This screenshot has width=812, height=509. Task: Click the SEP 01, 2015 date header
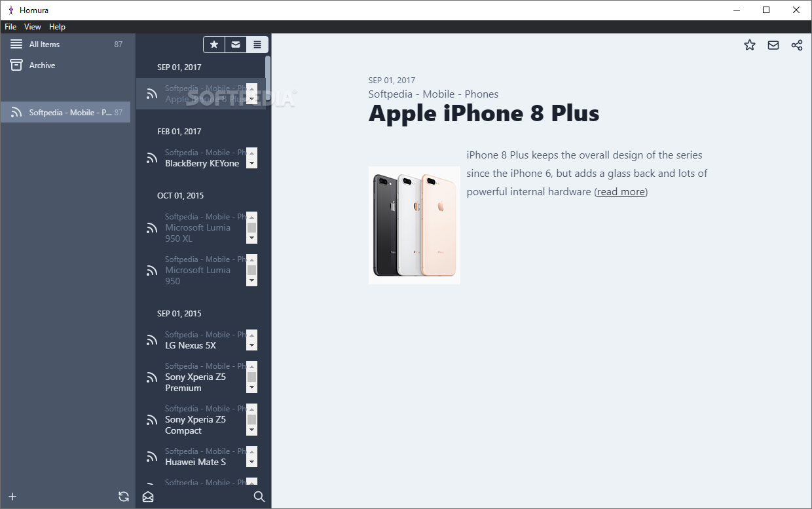(x=179, y=314)
